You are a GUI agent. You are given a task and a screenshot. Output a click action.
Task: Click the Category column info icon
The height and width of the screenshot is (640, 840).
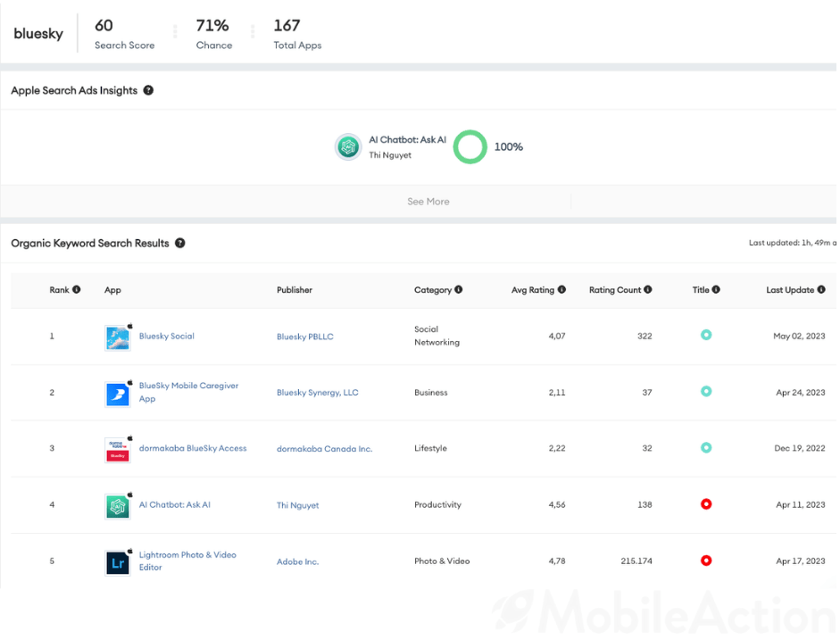coord(459,290)
